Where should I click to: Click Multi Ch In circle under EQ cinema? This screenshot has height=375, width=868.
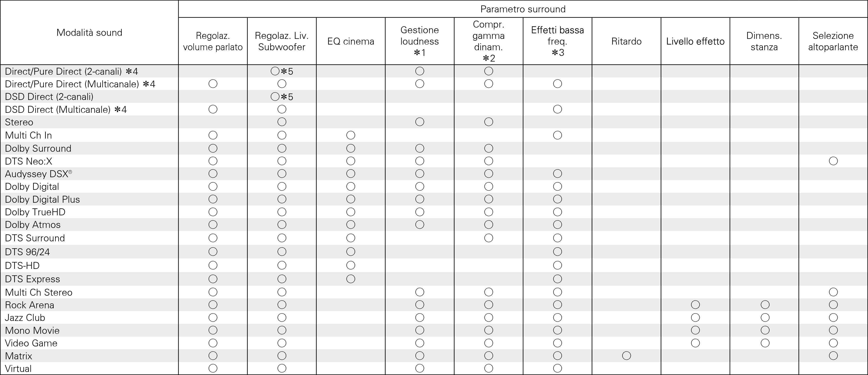click(x=350, y=135)
